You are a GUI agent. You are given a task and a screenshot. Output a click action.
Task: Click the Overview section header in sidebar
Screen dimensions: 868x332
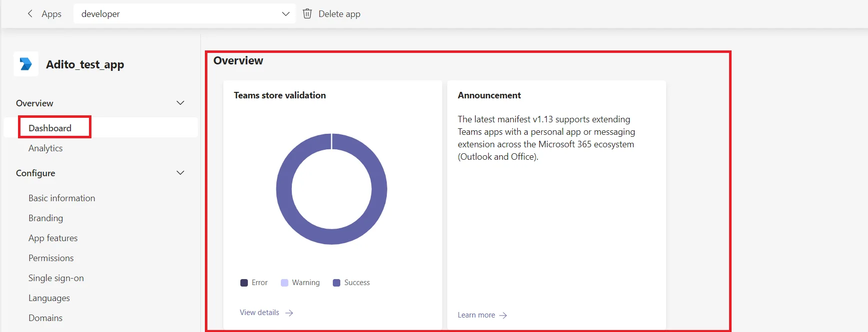(34, 103)
